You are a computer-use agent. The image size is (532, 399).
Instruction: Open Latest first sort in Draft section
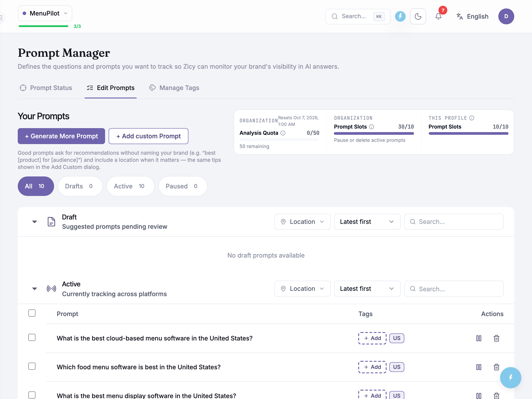coord(367,222)
